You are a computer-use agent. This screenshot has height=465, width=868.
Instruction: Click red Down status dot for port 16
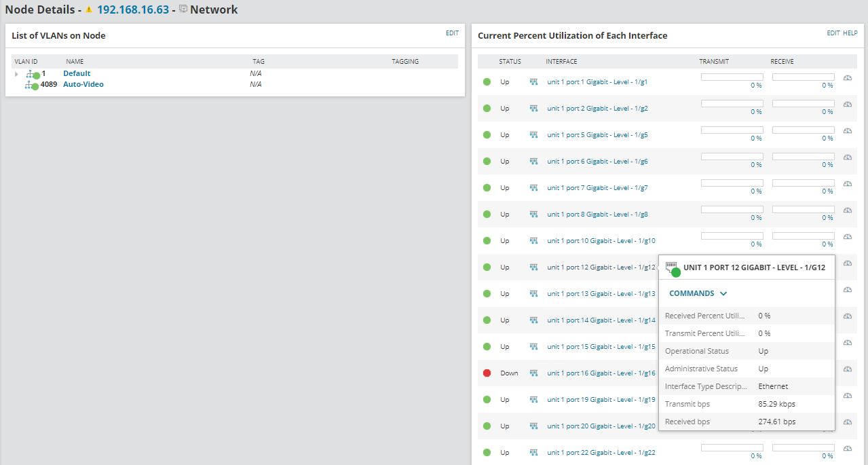pos(487,373)
